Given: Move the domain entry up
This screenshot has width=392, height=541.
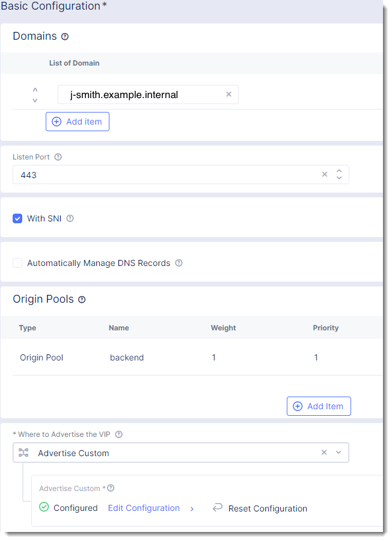Looking at the screenshot, I should click(x=35, y=90).
